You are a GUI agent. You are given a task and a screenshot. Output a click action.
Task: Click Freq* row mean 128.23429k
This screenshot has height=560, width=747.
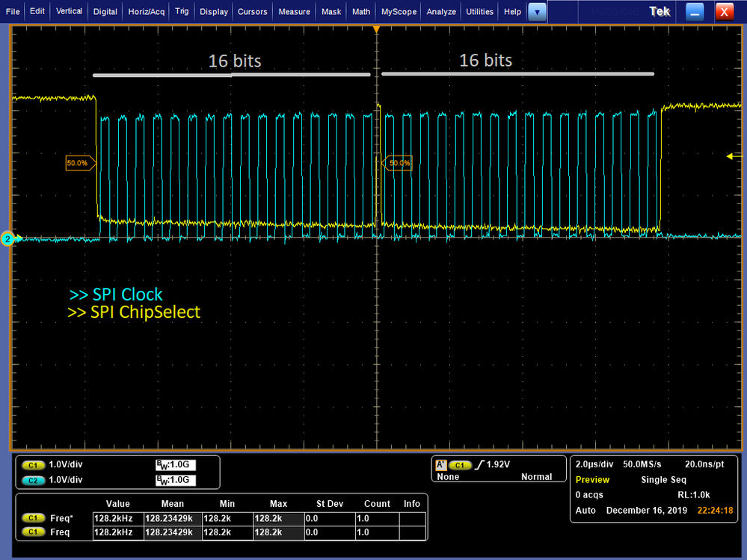point(173,518)
